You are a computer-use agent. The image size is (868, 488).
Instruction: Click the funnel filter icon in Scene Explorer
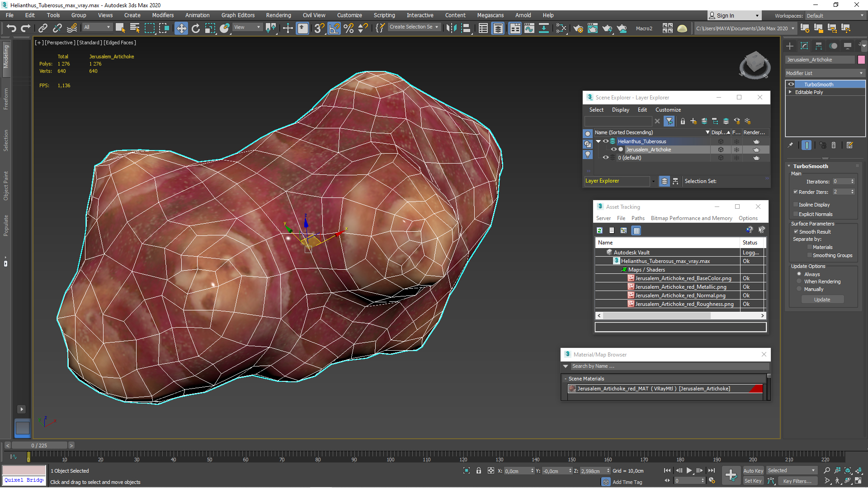pos(670,121)
